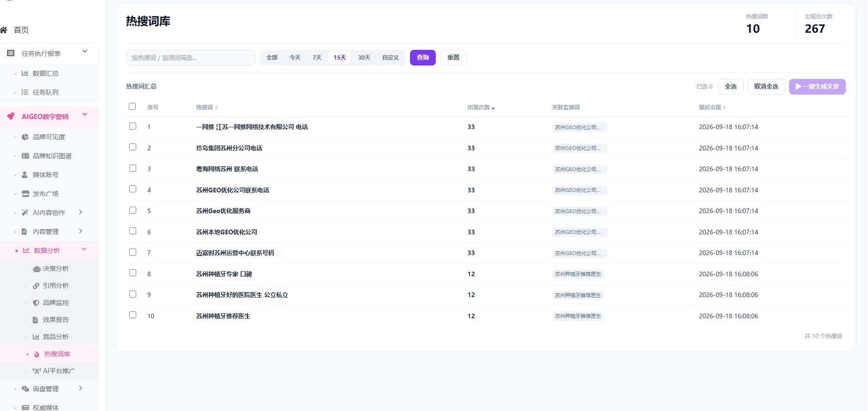The height and width of the screenshot is (411, 868).
Task: Check the row for 苏州种植牙专家 口碑
Action: pos(133,273)
